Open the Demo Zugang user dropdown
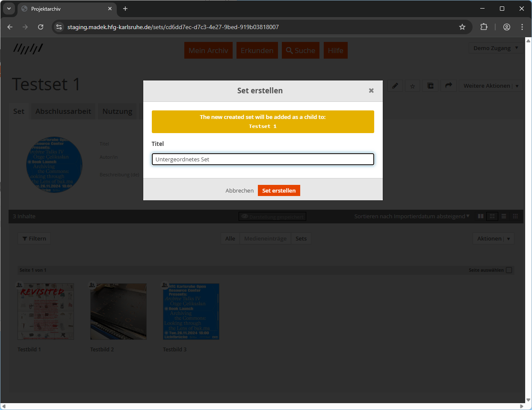This screenshot has height=410, width=532. coord(496,48)
